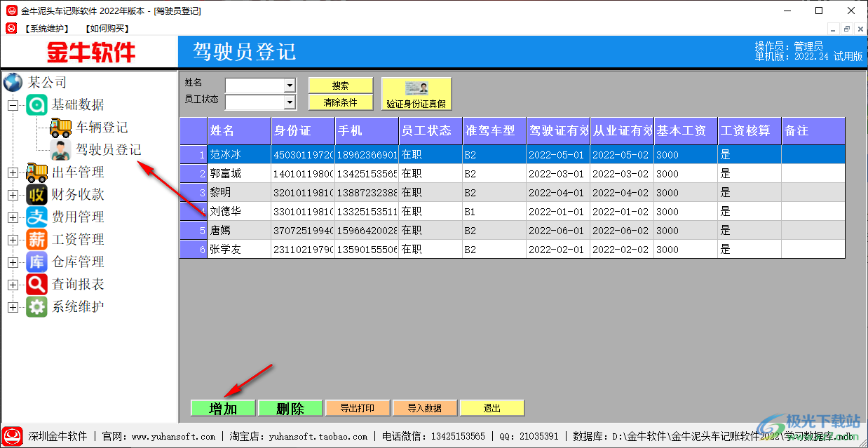This screenshot has width=868, height=448.
Task: Click the 准驾车型 column header
Action: [x=494, y=131]
